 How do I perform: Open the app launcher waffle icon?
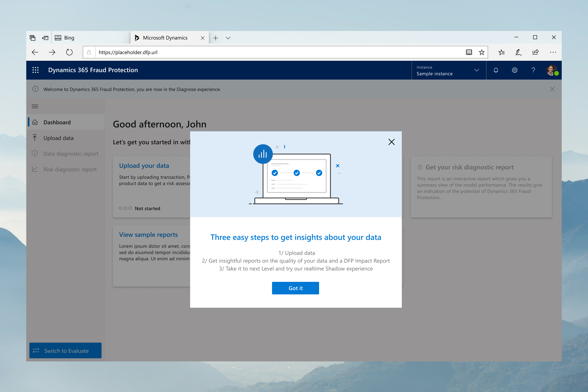pyautogui.click(x=35, y=70)
